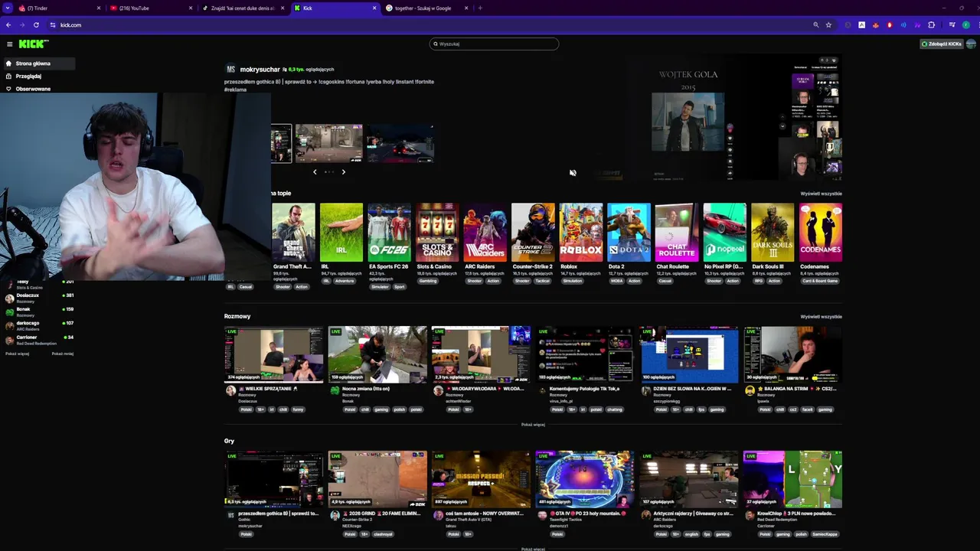Open the IRL category cover
The image size is (980, 551).
click(x=341, y=232)
